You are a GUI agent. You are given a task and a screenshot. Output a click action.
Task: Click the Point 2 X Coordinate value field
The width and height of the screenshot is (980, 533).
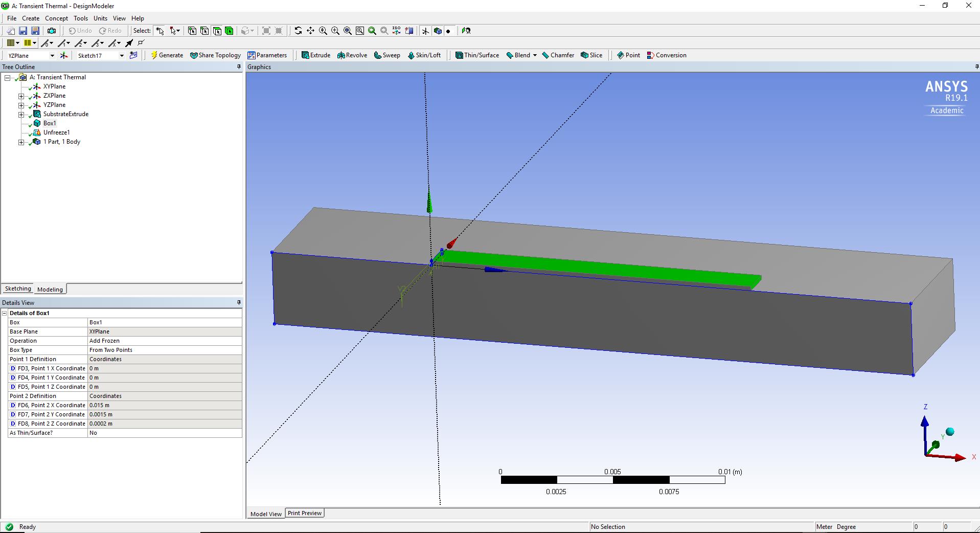click(x=164, y=405)
